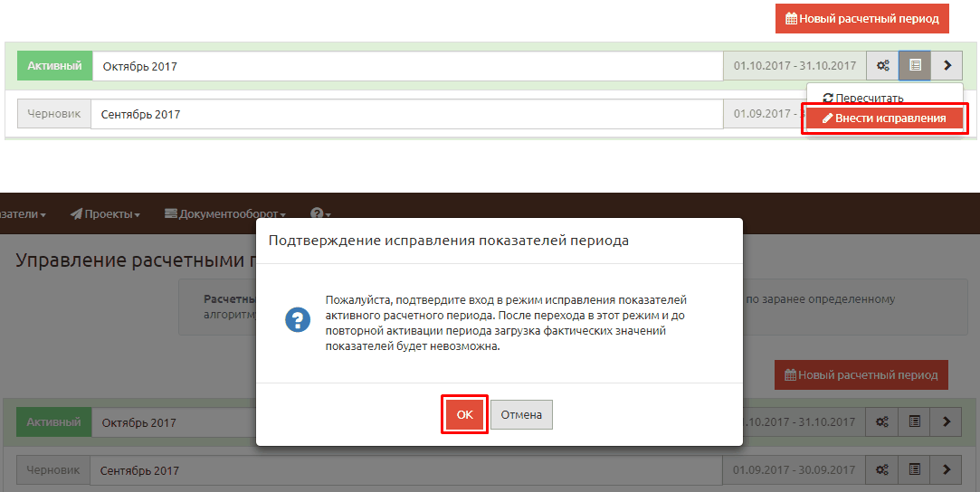980x492 pixels.
Task: Click list icon in lower Октябрь 2017 row
Action: (914, 422)
